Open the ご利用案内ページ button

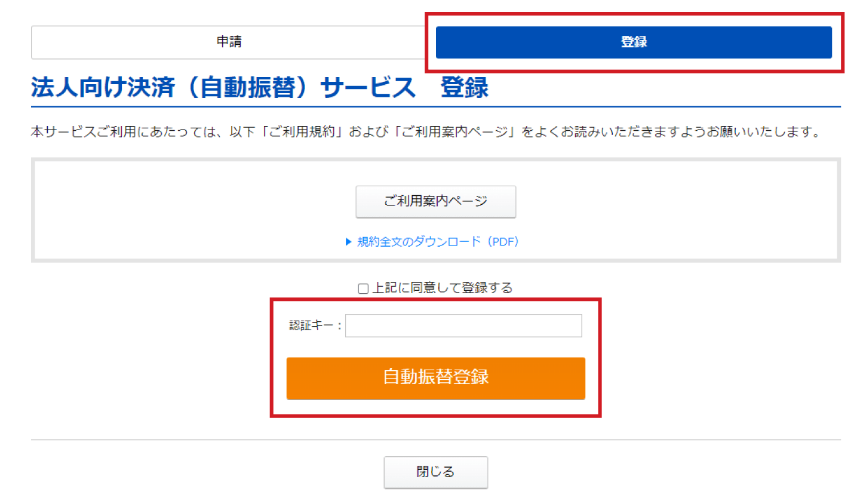tap(435, 201)
